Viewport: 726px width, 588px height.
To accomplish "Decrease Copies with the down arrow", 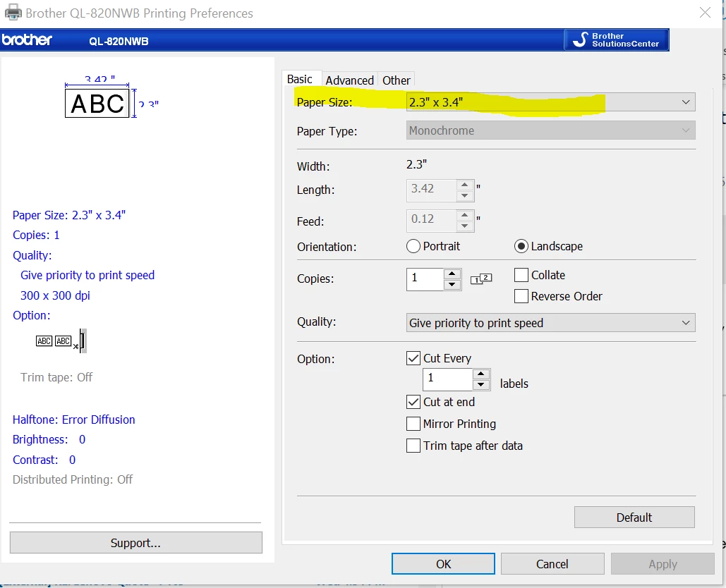I will tap(452, 285).
